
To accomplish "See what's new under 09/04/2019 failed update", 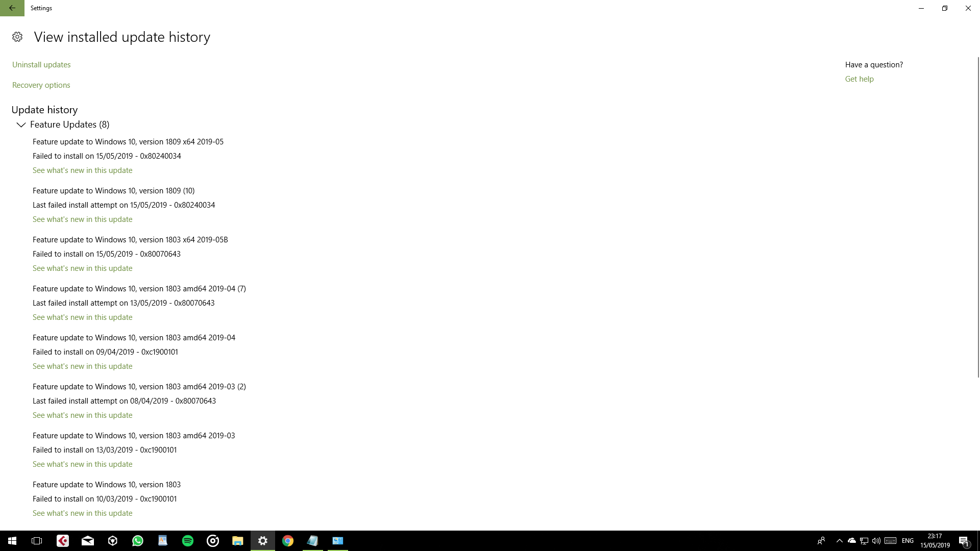I will tap(83, 366).
